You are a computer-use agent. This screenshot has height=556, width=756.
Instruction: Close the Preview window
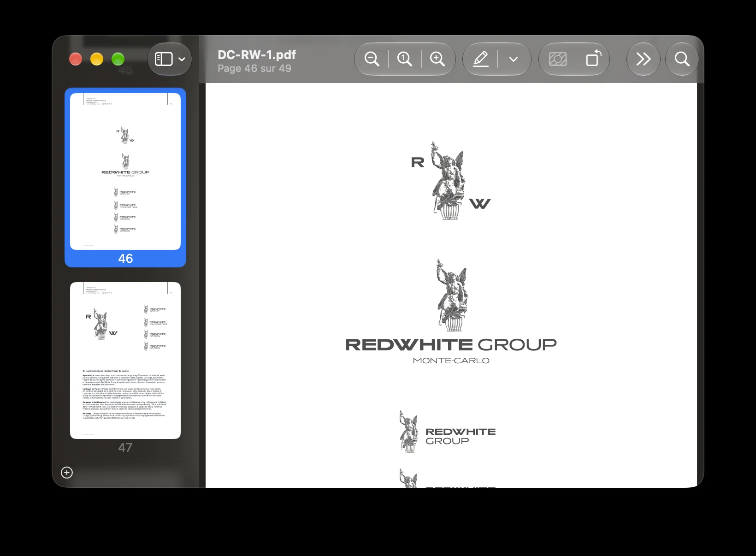click(76, 59)
